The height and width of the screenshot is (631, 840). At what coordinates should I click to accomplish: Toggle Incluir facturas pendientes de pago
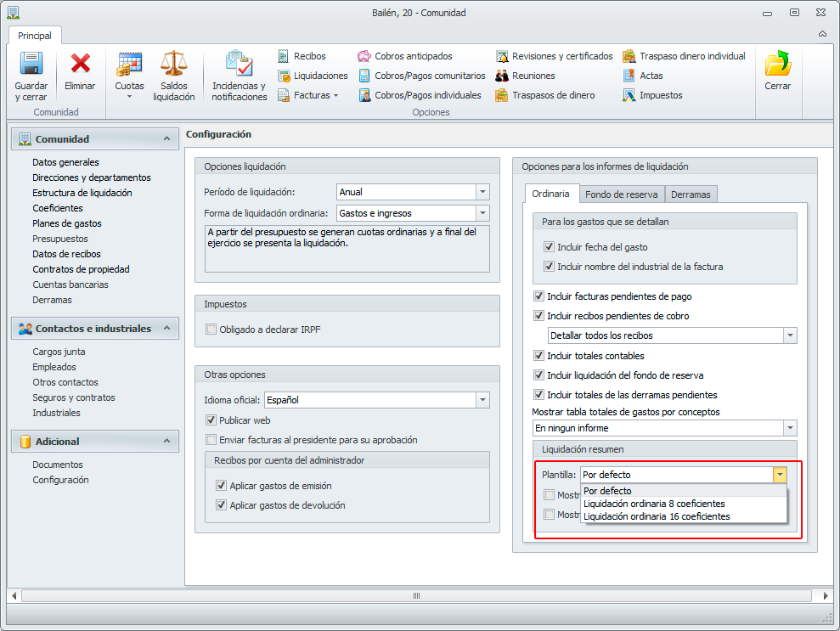point(539,296)
